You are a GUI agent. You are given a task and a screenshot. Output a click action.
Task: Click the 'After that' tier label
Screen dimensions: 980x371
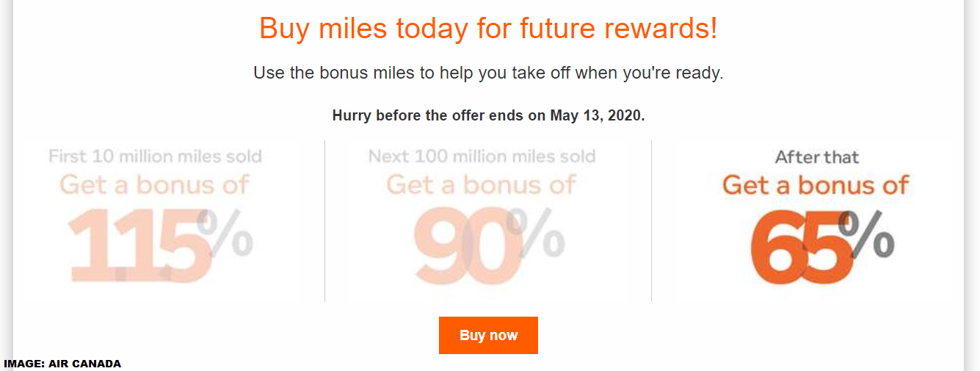816,156
